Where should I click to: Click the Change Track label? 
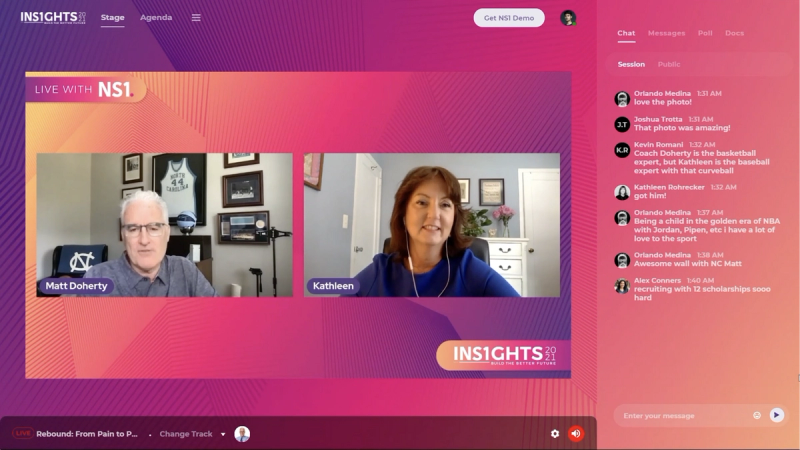(x=186, y=434)
